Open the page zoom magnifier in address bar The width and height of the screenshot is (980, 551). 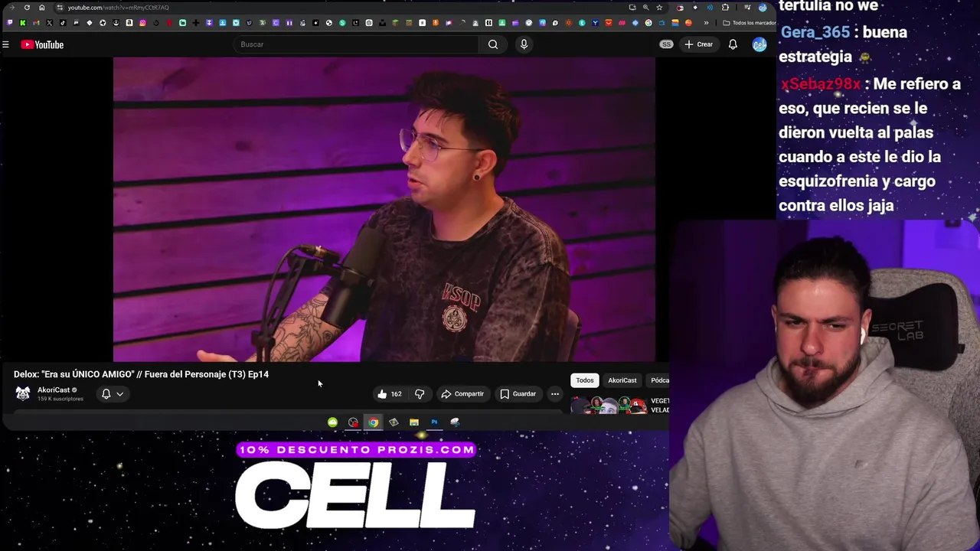point(645,8)
